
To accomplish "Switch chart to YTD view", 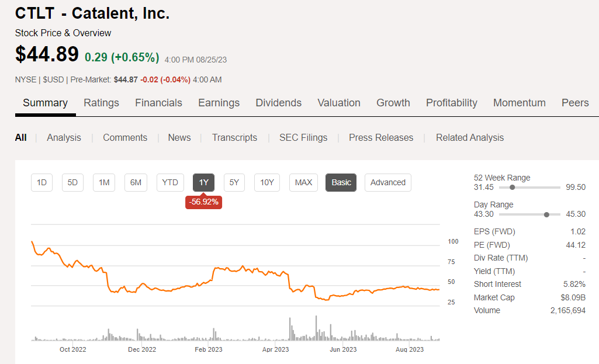I will click(170, 182).
